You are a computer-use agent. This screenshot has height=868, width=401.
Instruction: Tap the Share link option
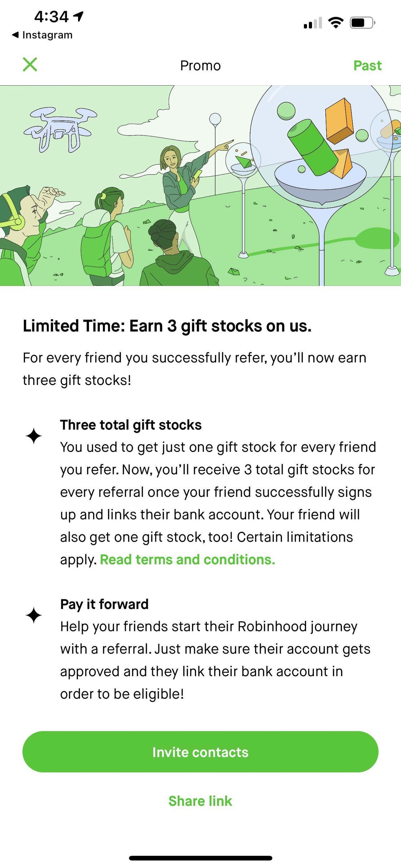(x=200, y=801)
